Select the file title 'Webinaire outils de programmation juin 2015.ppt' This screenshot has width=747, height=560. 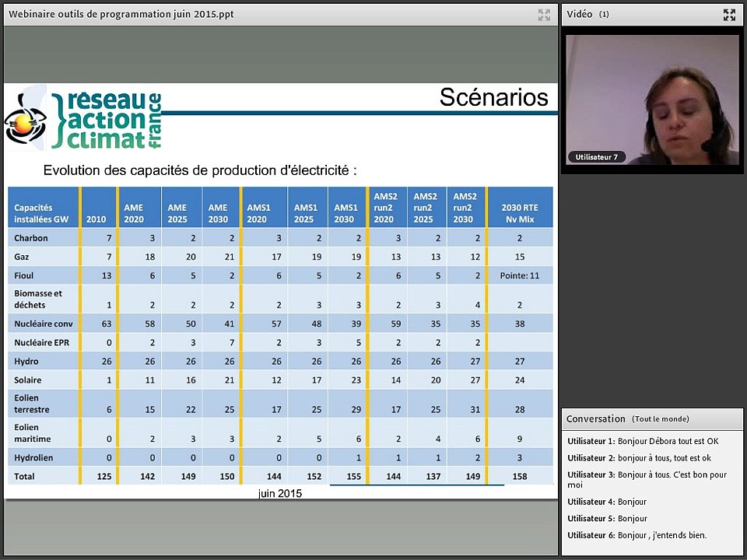(x=121, y=14)
